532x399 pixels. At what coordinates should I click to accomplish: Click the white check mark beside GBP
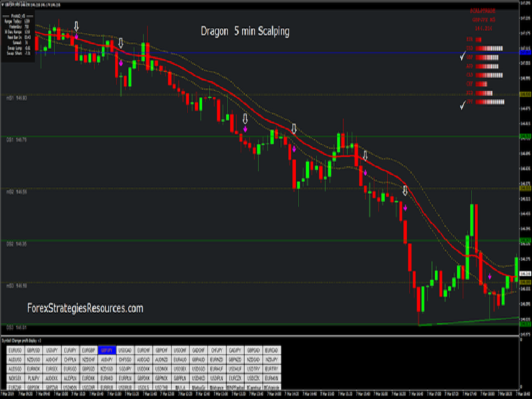(462, 56)
